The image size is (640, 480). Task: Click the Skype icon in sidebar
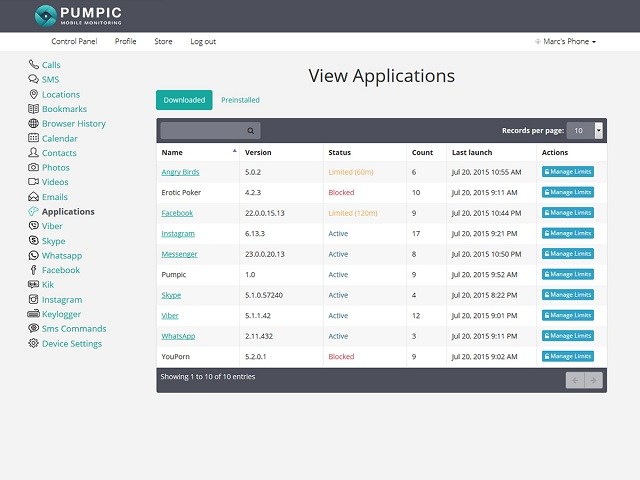click(x=33, y=241)
